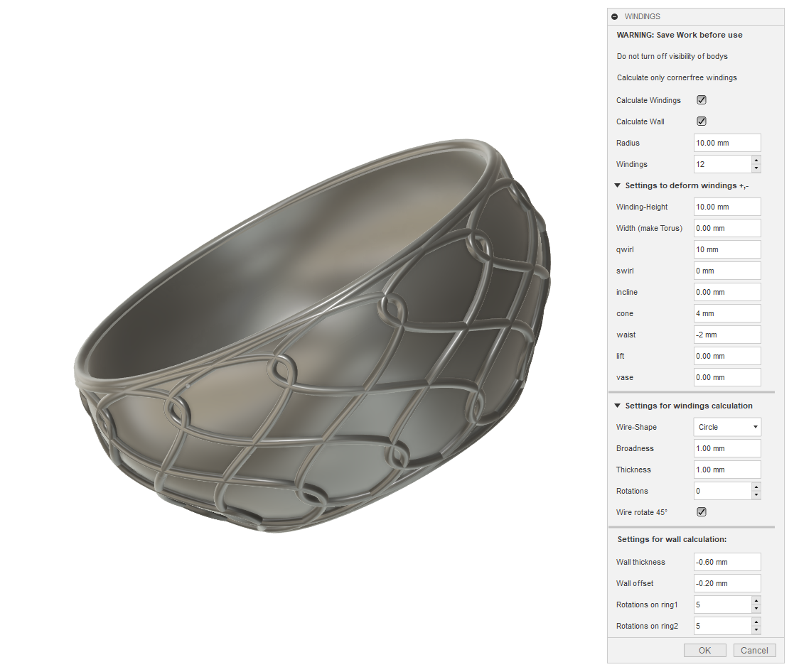Increase Rotations on ring2 stepper
Viewport: 794px width, 672px height.
point(756,622)
